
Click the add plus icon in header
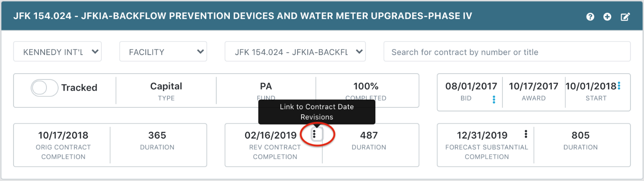[607, 17]
